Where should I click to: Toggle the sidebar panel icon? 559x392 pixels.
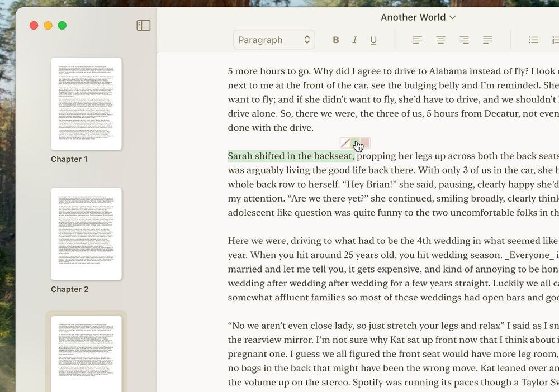(x=143, y=25)
